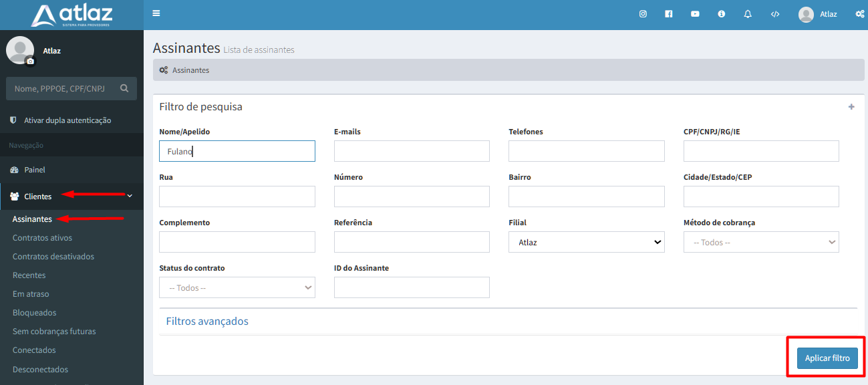Expand the filter panel plus icon

point(851,107)
